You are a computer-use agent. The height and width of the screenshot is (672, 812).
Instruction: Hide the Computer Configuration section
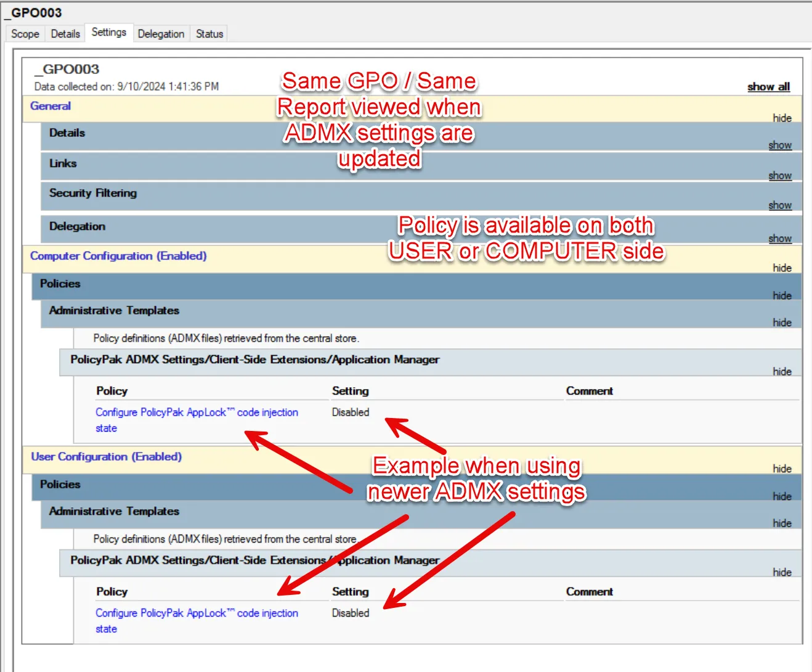tap(782, 268)
